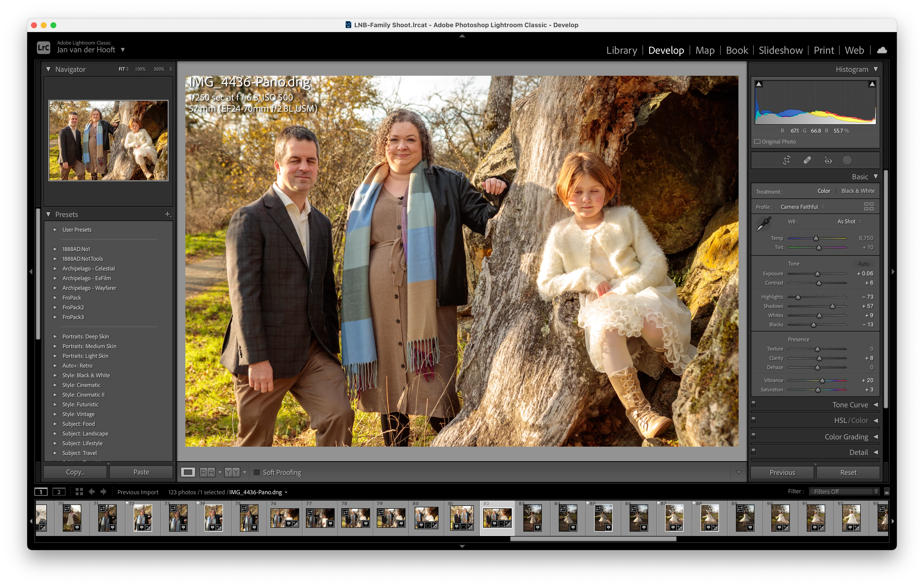Check the Original Photo box
The height and width of the screenshot is (586, 924).
click(x=757, y=142)
